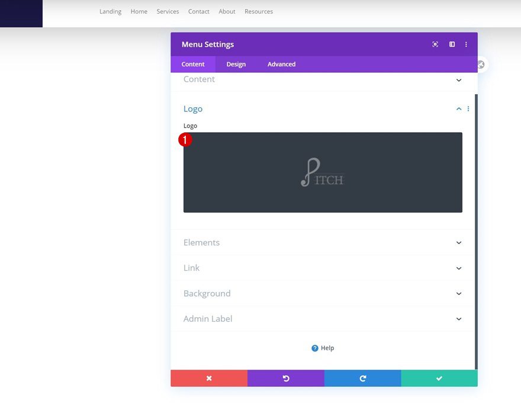521x420 pixels.
Task: Open the modal header options menu
Action: pos(466,44)
